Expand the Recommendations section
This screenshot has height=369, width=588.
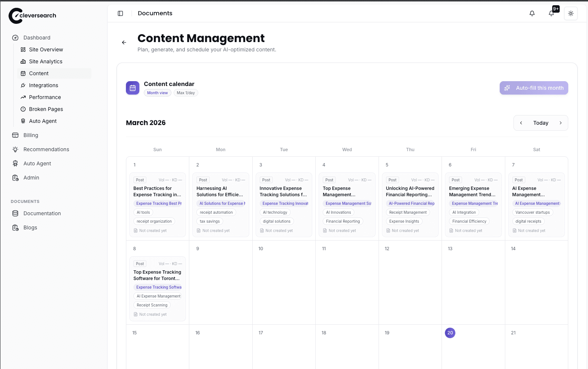click(x=46, y=149)
